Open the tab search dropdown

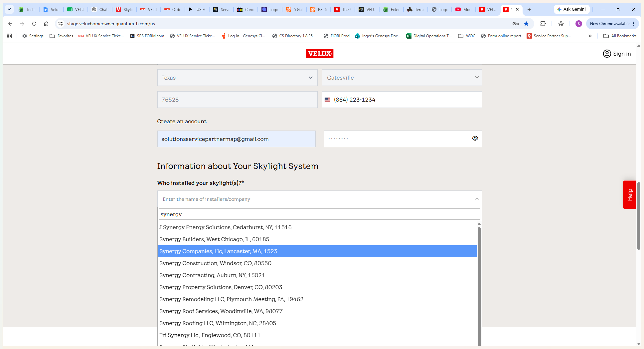[x=9, y=9]
